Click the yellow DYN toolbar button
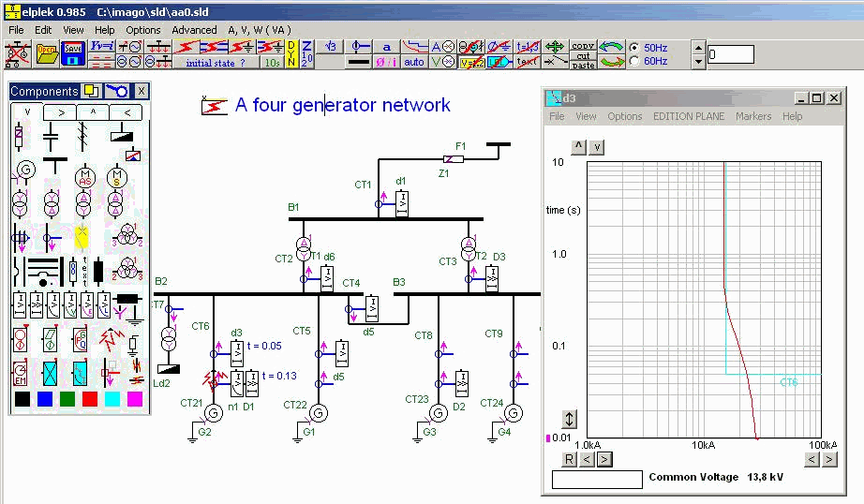The height and width of the screenshot is (504, 864). pyautogui.click(x=292, y=54)
